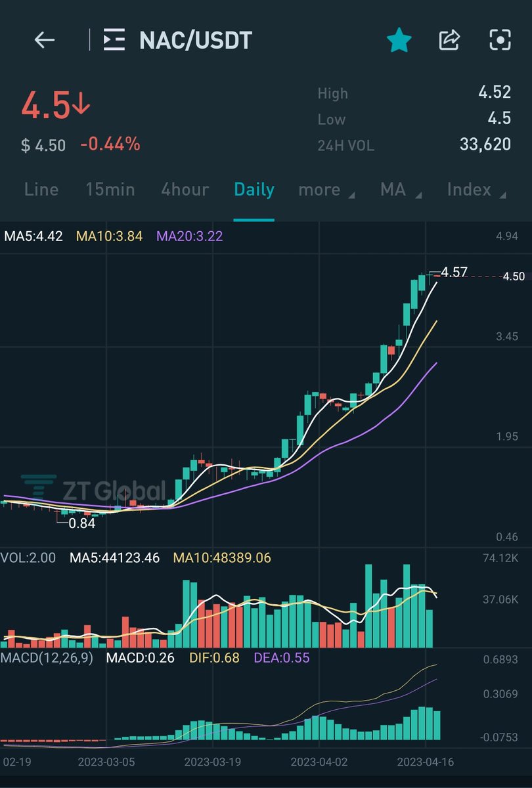Expand the more intervals dropdown
The width and height of the screenshot is (532, 788).
click(x=326, y=190)
